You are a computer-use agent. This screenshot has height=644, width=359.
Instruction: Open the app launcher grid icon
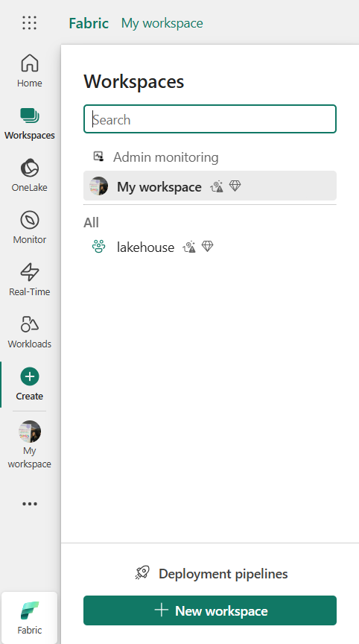[x=30, y=22]
